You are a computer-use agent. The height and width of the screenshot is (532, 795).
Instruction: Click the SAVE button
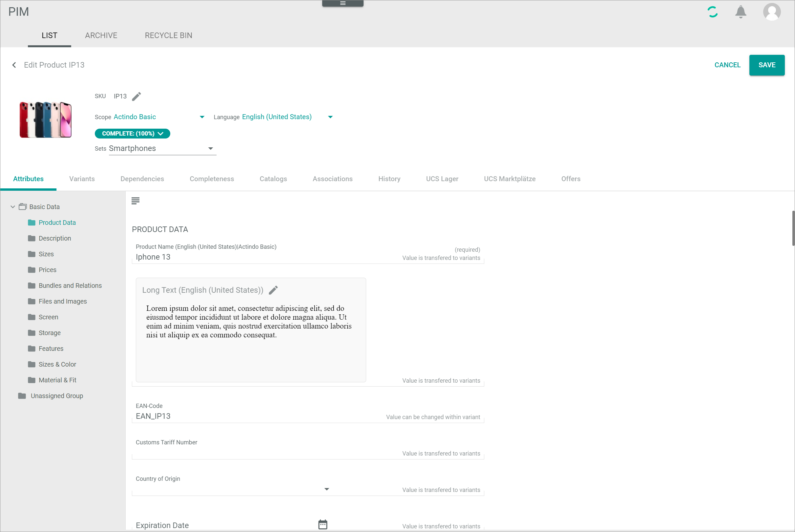(x=767, y=65)
